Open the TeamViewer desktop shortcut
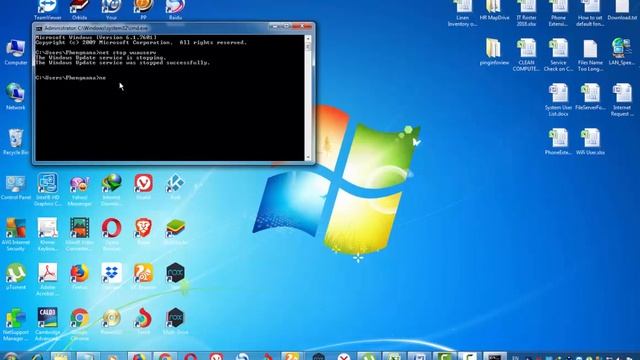640x360 pixels. point(47,8)
